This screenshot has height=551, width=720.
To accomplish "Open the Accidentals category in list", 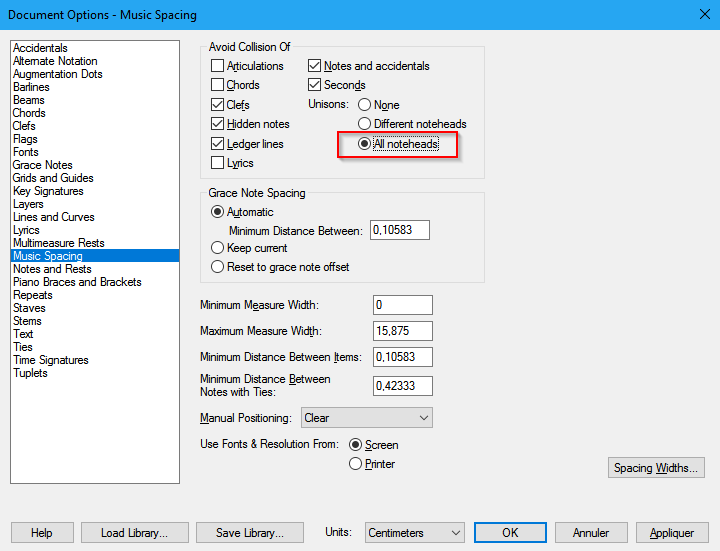I will (40, 48).
